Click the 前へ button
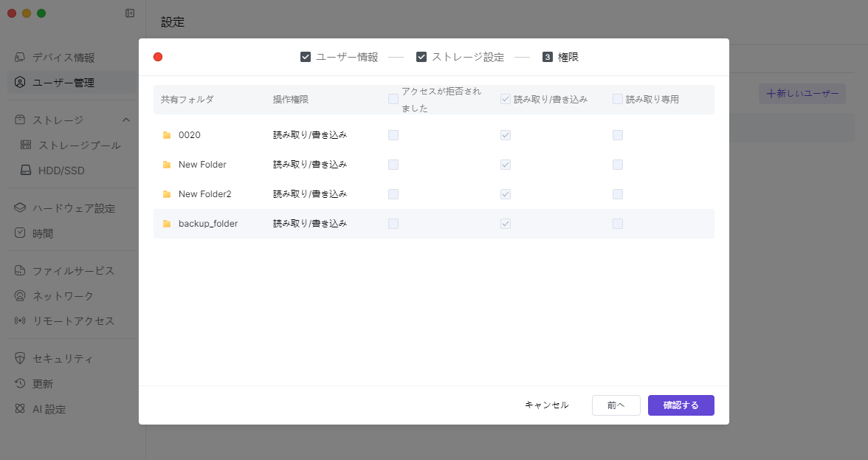868x460 pixels. pyautogui.click(x=616, y=405)
